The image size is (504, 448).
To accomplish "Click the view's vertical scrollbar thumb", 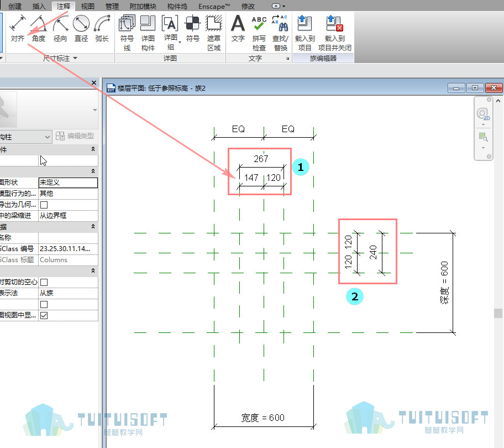I will tap(498, 313).
